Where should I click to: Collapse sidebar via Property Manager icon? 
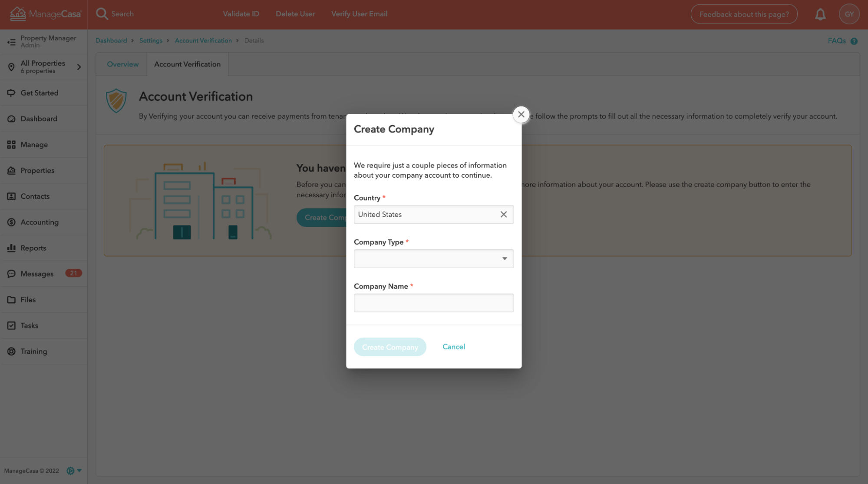click(x=11, y=42)
